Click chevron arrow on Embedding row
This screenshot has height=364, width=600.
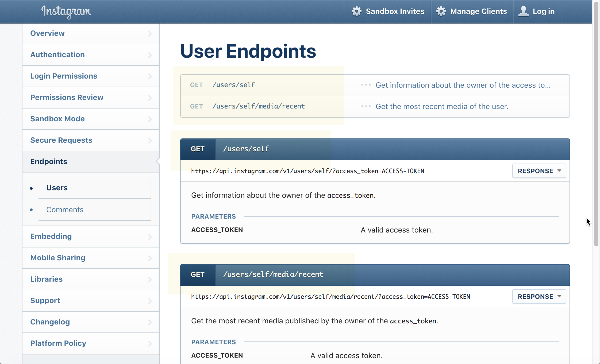coord(150,237)
